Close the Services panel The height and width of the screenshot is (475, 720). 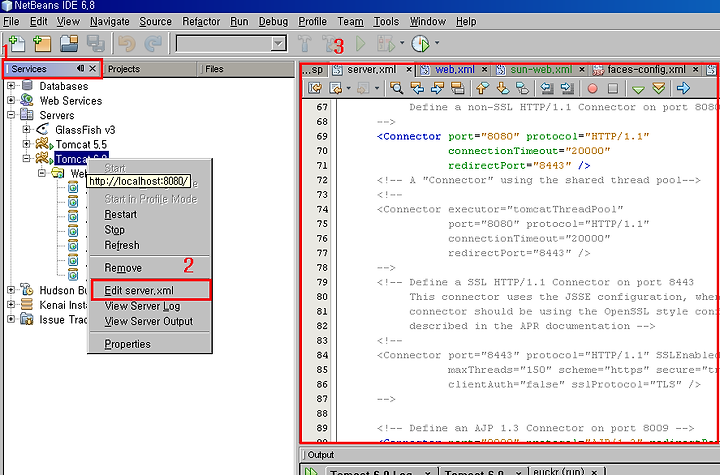92,68
